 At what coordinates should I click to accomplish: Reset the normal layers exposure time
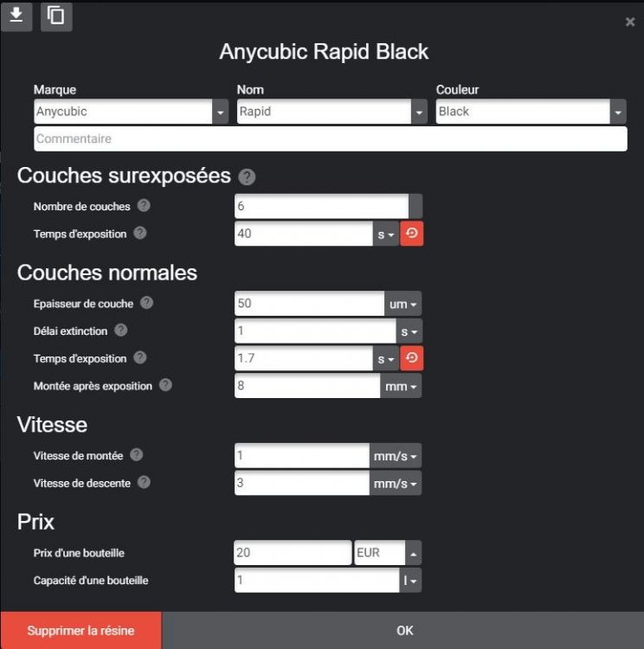[412, 358]
